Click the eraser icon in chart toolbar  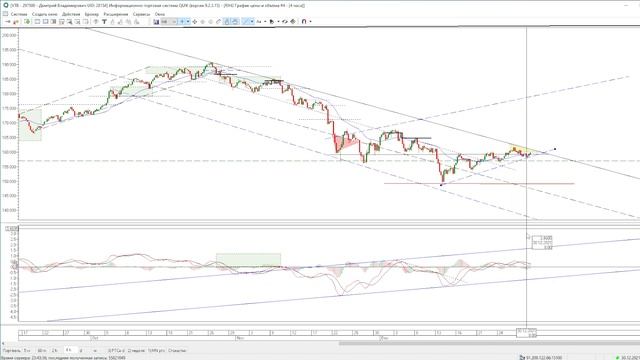click(218, 21)
